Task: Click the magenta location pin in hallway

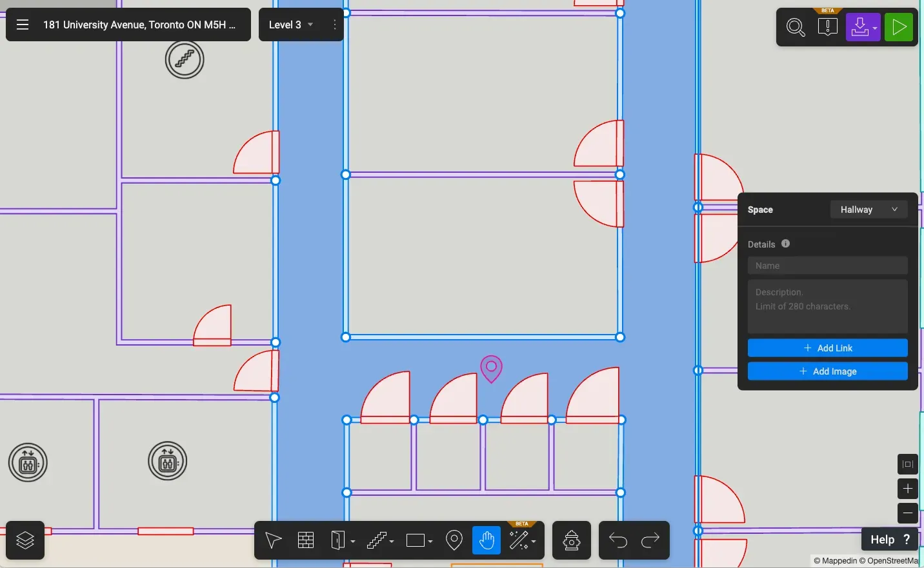Action: point(492,369)
